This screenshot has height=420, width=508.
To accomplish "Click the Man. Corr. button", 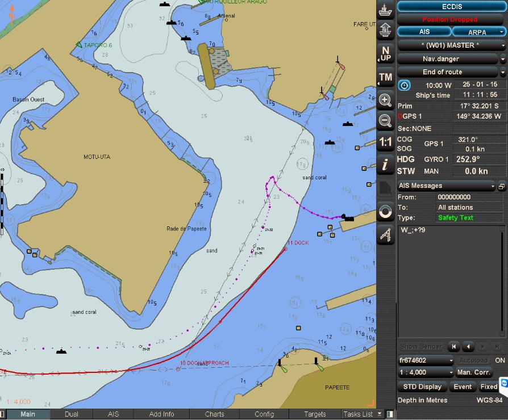I will [473, 373].
